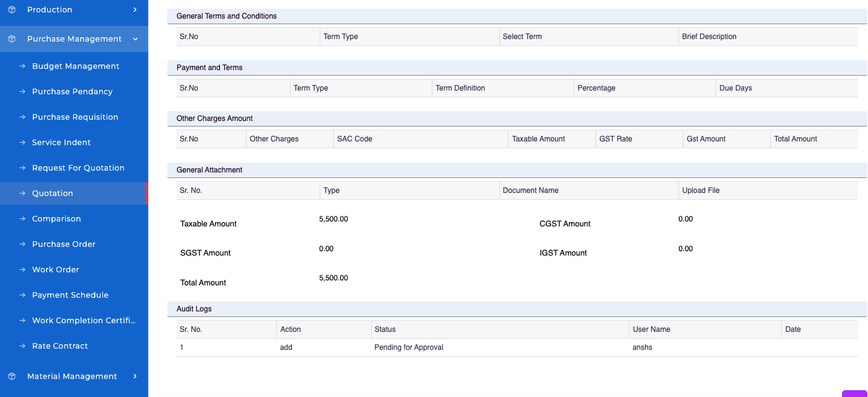
Task: Select the Quotation sidebar item
Action: [x=53, y=194]
